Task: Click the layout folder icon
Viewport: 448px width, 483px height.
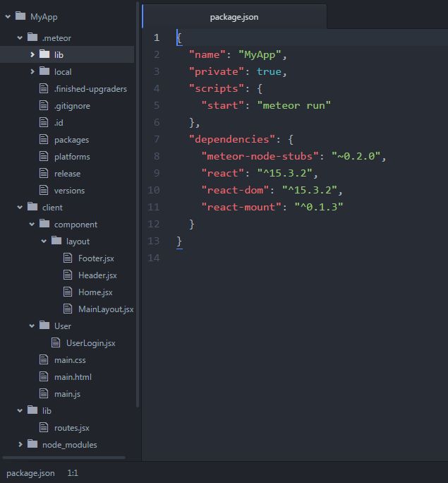Action: pyautogui.click(x=56, y=240)
